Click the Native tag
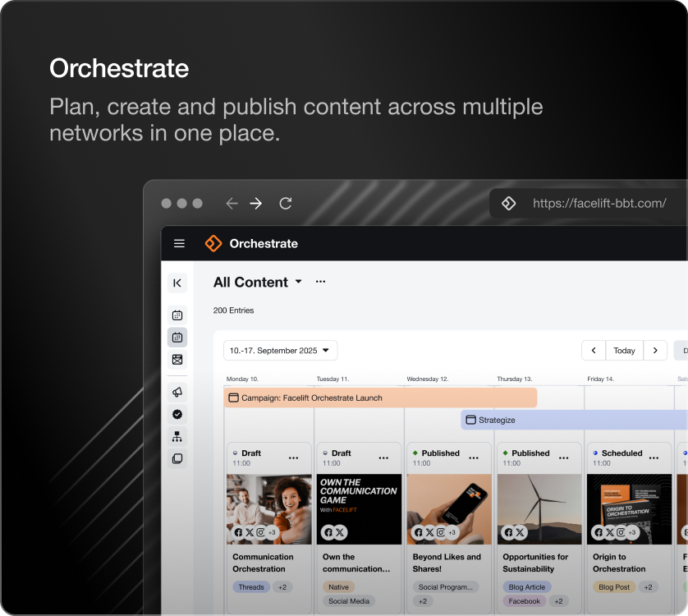Viewport: 688px width, 616px height. [339, 587]
